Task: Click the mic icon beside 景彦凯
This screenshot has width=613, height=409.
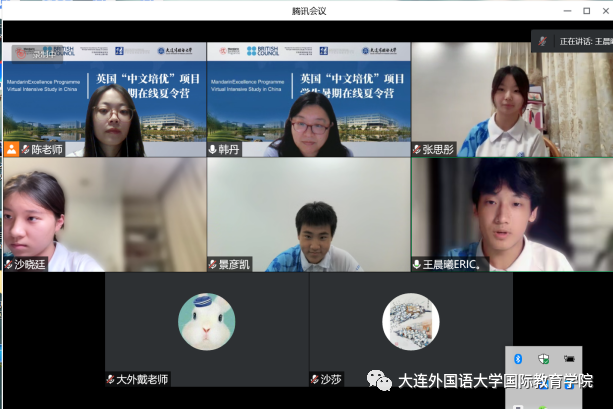Action: (x=213, y=264)
